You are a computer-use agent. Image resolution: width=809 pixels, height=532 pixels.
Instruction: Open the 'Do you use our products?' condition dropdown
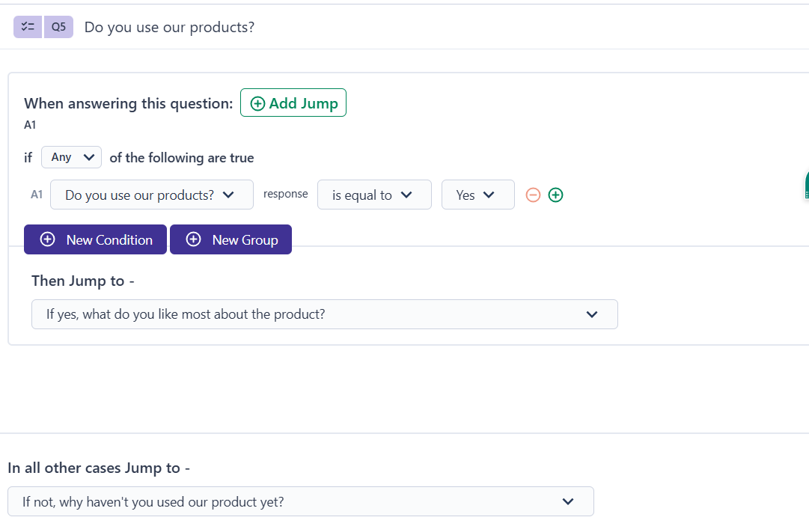tap(151, 195)
